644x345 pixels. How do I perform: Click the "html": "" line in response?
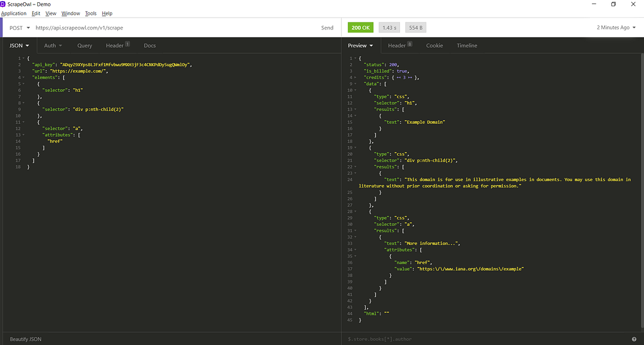376,314
